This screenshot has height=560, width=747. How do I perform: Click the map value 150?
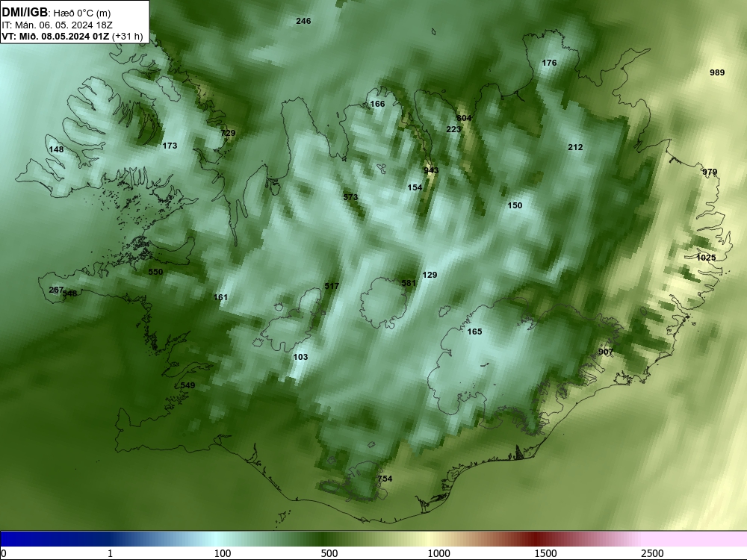point(515,205)
